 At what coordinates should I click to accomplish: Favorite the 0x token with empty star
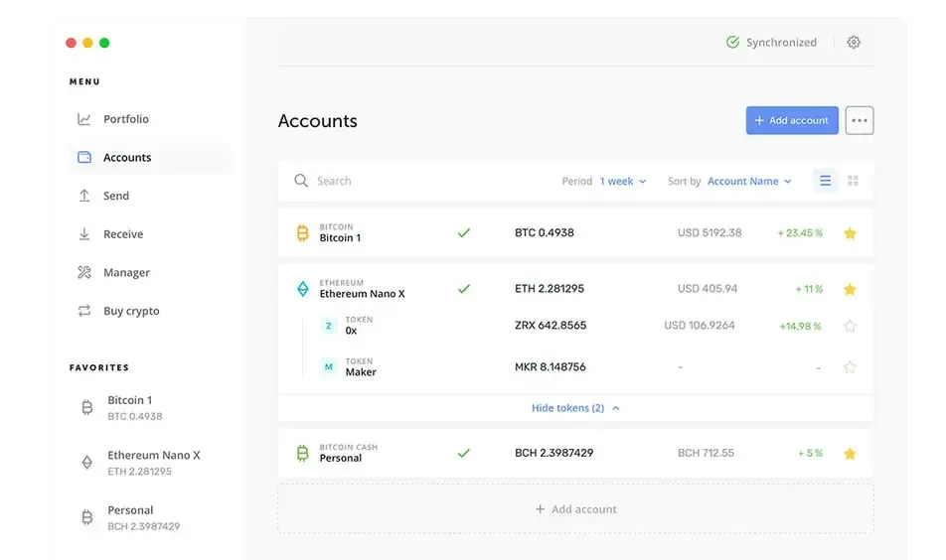850,326
